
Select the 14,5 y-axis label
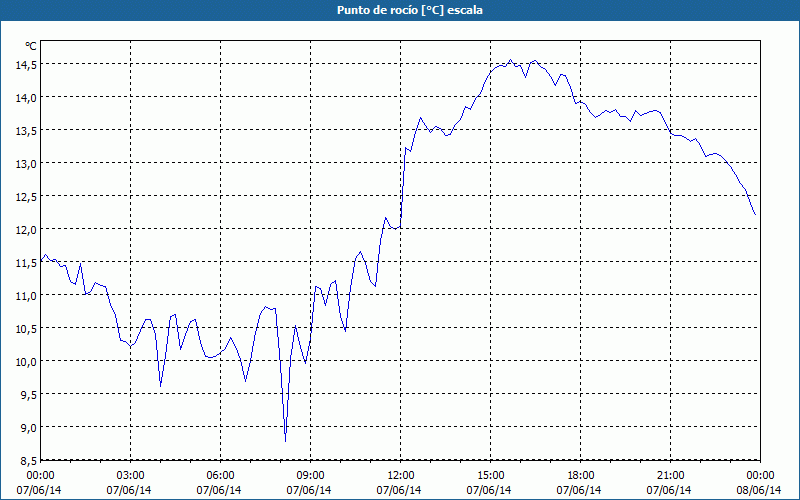[x=26, y=64]
